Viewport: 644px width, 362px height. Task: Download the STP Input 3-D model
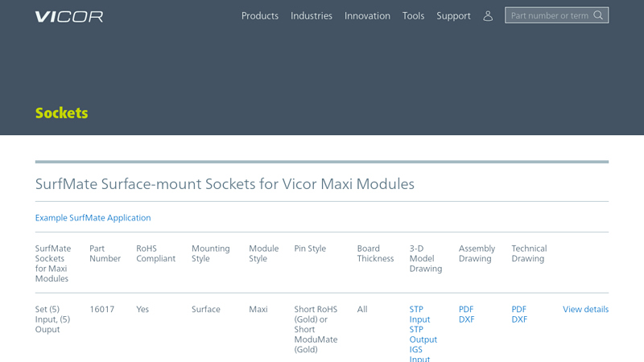click(x=419, y=315)
